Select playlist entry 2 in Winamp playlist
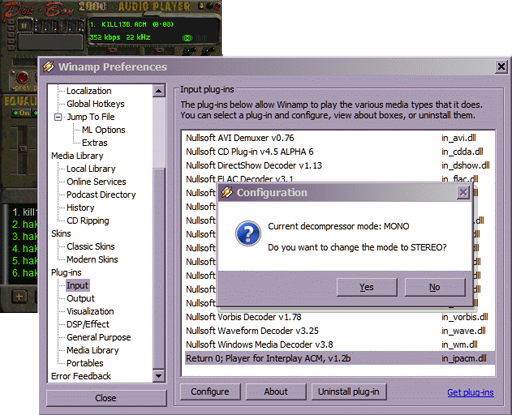 (24, 224)
